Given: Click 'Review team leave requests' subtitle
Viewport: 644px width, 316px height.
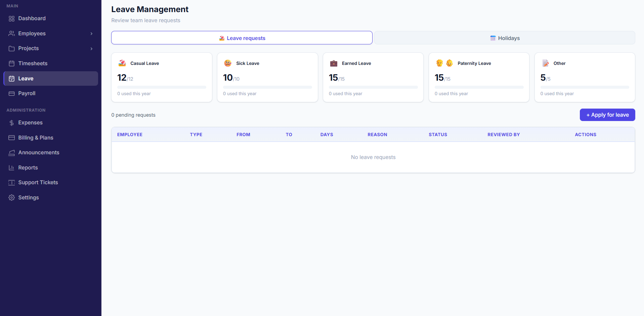Looking at the screenshot, I should pos(146,21).
